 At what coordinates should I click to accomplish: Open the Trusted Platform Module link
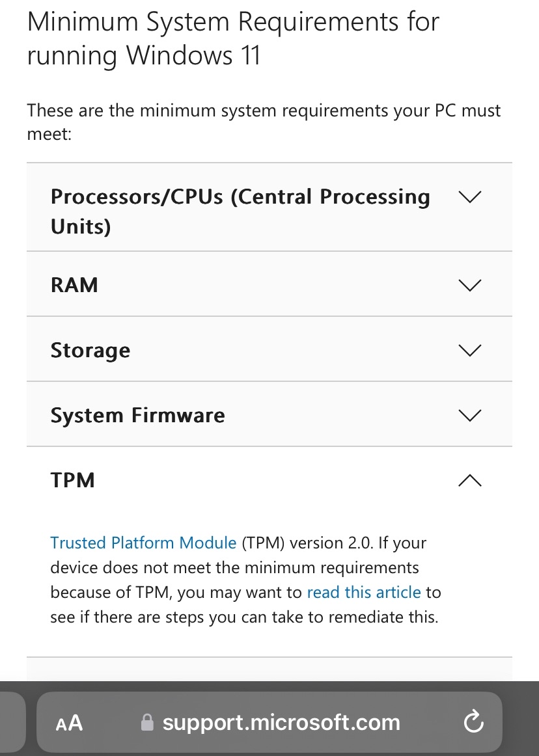click(x=143, y=543)
